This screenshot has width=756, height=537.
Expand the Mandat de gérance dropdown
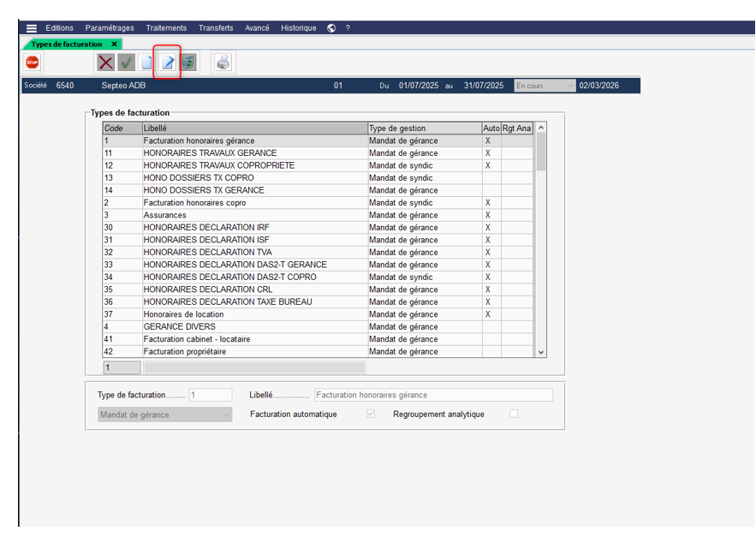165,415
